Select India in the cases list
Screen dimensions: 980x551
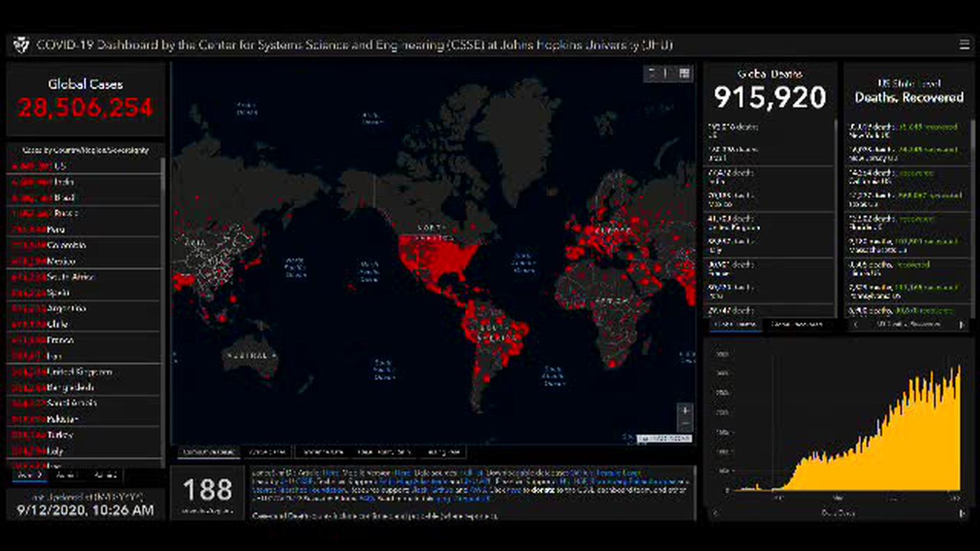coord(84,182)
